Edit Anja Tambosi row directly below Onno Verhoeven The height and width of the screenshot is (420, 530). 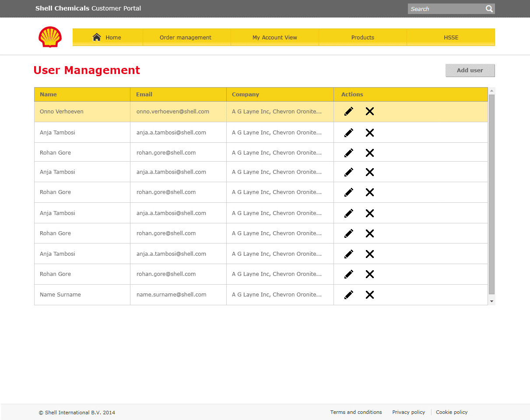point(349,133)
